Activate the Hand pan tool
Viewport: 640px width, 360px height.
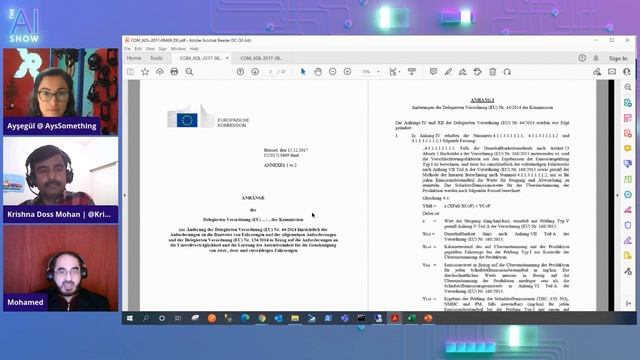click(318, 72)
